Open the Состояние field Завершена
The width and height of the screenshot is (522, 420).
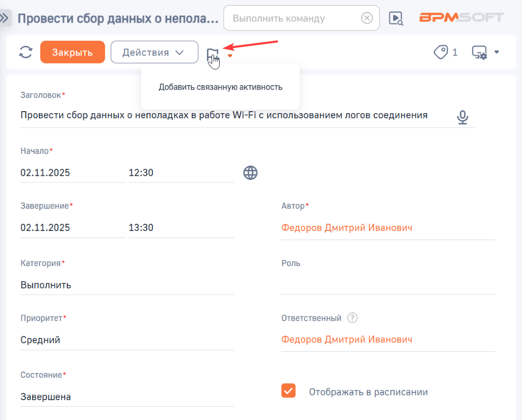pyautogui.click(x=127, y=397)
